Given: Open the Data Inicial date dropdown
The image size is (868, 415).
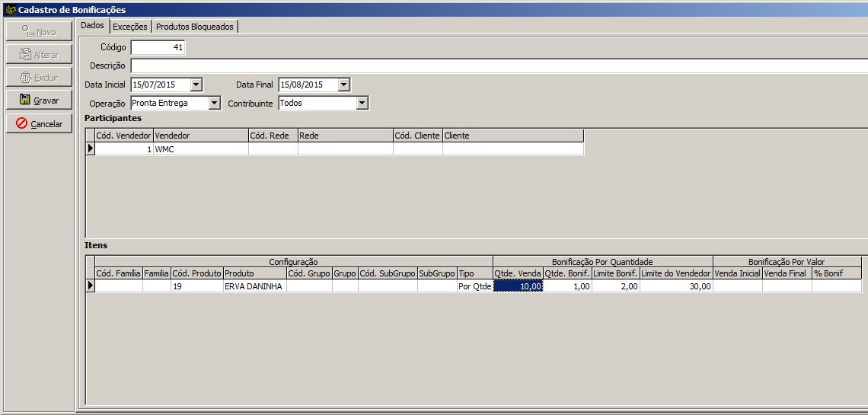Looking at the screenshot, I should pos(196,85).
